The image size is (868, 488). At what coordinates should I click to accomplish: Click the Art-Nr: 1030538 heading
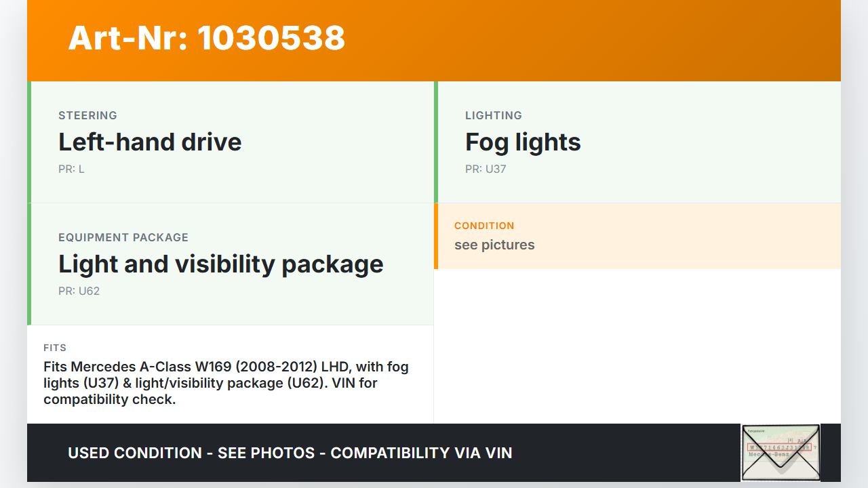click(x=207, y=38)
